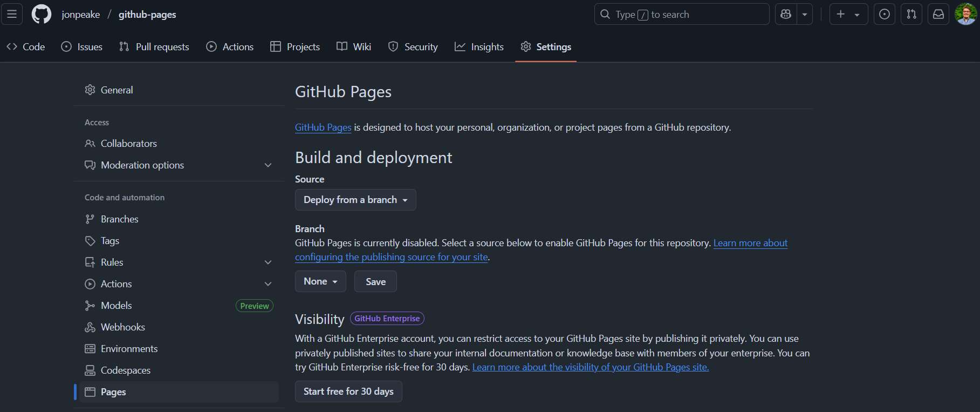Open the None branch dropdown
Viewport: 980px width, 412px height.
pyautogui.click(x=320, y=281)
